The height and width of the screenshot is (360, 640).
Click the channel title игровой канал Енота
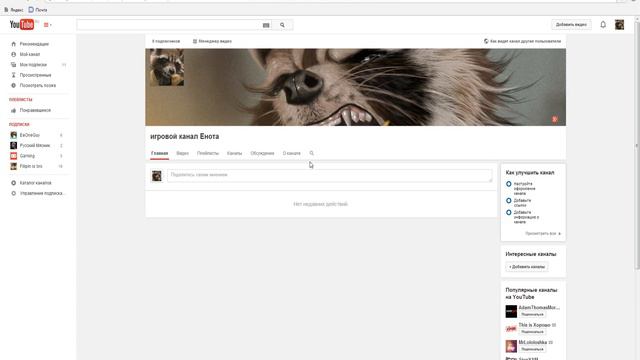pyautogui.click(x=184, y=136)
